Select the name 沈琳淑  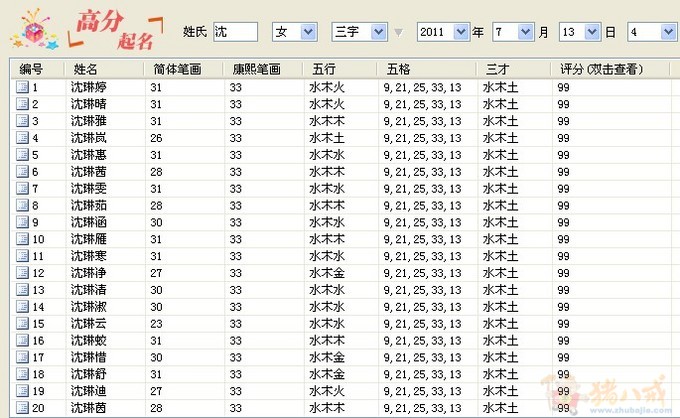pos(88,307)
